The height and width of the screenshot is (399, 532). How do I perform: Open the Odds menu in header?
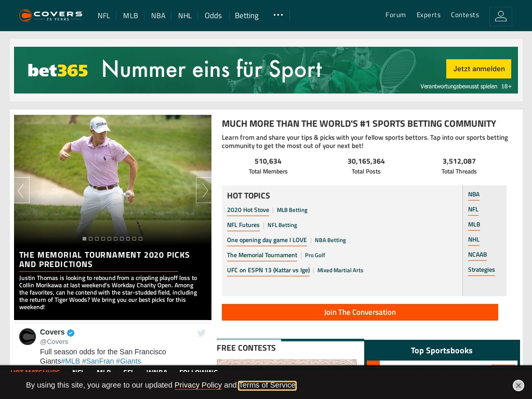pyautogui.click(x=213, y=16)
